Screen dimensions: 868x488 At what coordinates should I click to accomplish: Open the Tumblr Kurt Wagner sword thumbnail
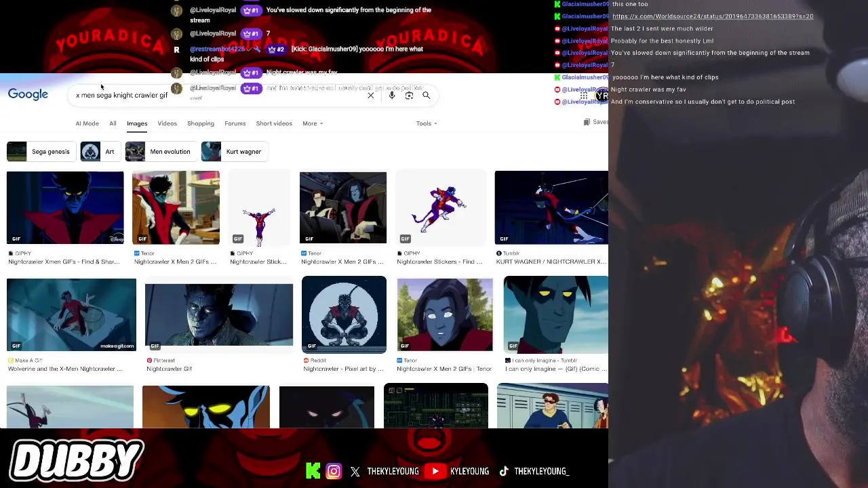pos(551,207)
